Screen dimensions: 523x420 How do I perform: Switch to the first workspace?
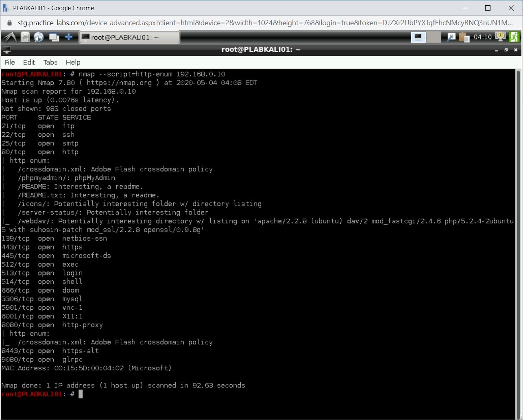pos(418,37)
